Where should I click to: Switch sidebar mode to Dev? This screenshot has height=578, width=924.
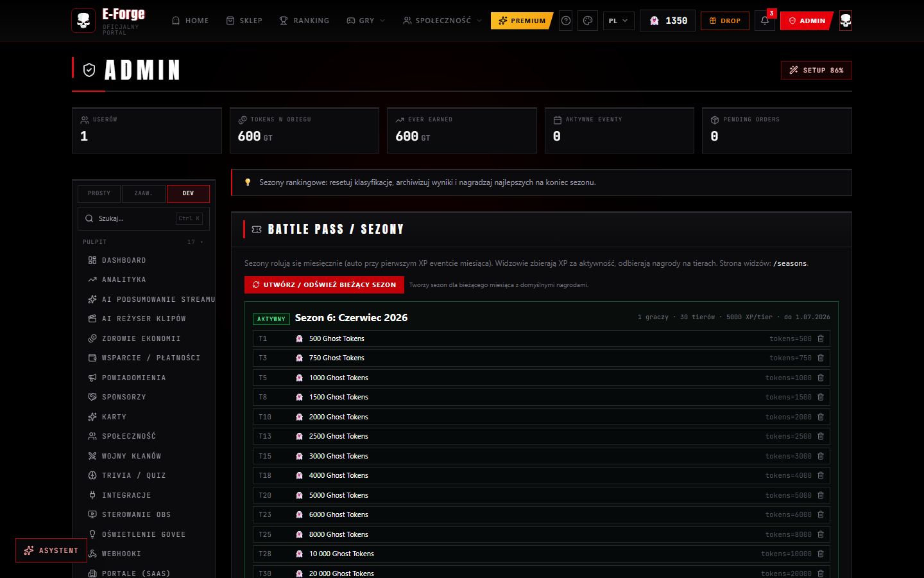coord(188,193)
